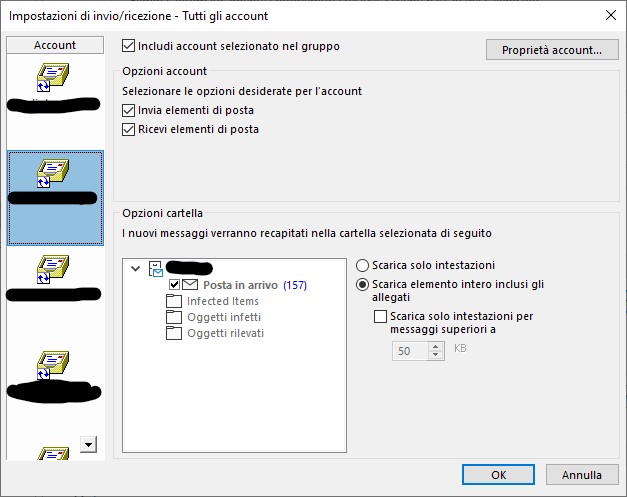The image size is (627, 497).
Task: Confirm settings with the OK button
Action: pyautogui.click(x=498, y=475)
